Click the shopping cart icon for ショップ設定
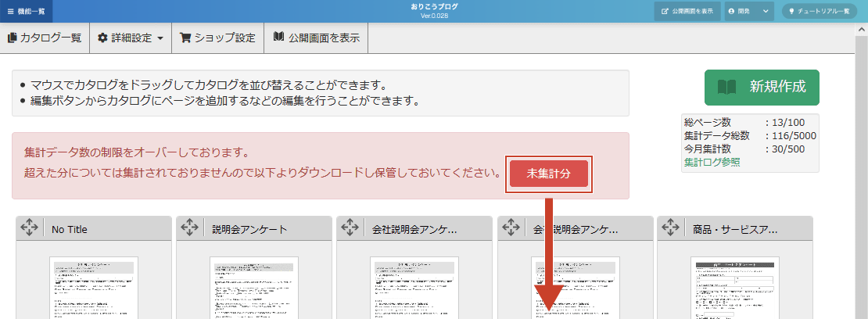Image resolution: width=868 pixels, height=319 pixels. (185, 38)
